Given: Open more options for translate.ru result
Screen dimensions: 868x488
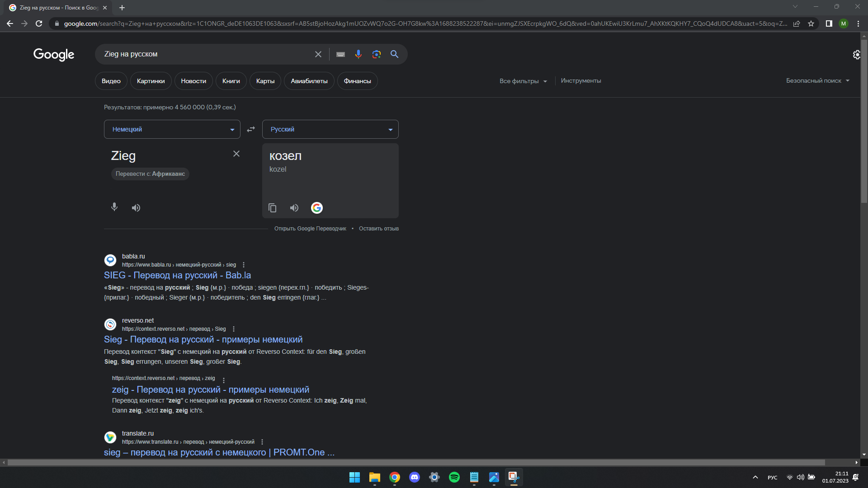Looking at the screenshot, I should tap(262, 442).
